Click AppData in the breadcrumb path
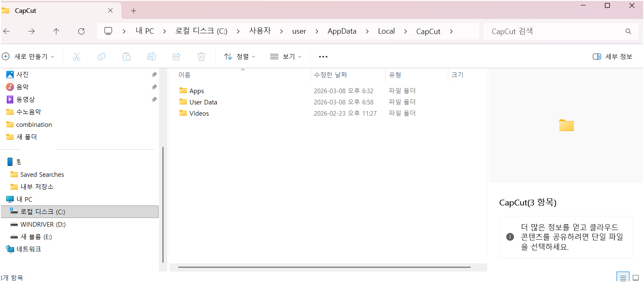644x282 pixels. [x=342, y=31]
